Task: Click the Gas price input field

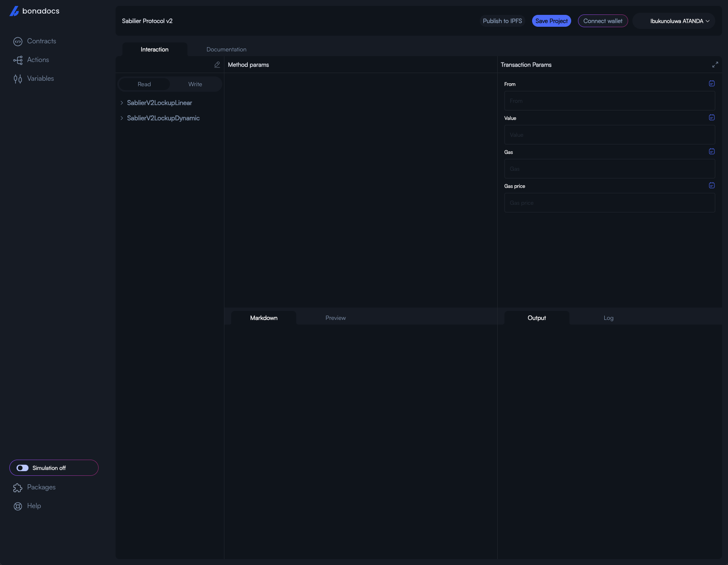Action: pos(609,203)
